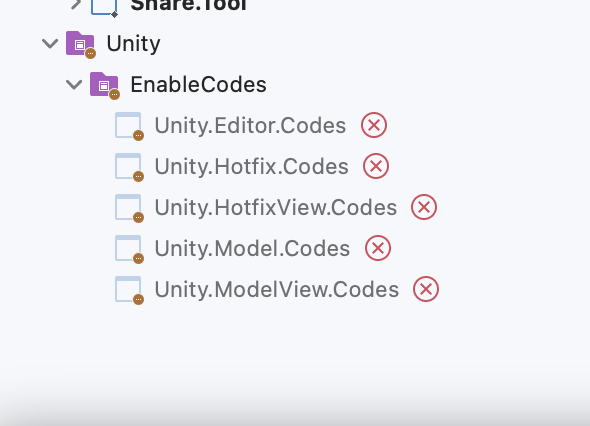Collapse the EnableCodes folder chevron
This screenshot has width=590, height=426.
[x=74, y=85]
